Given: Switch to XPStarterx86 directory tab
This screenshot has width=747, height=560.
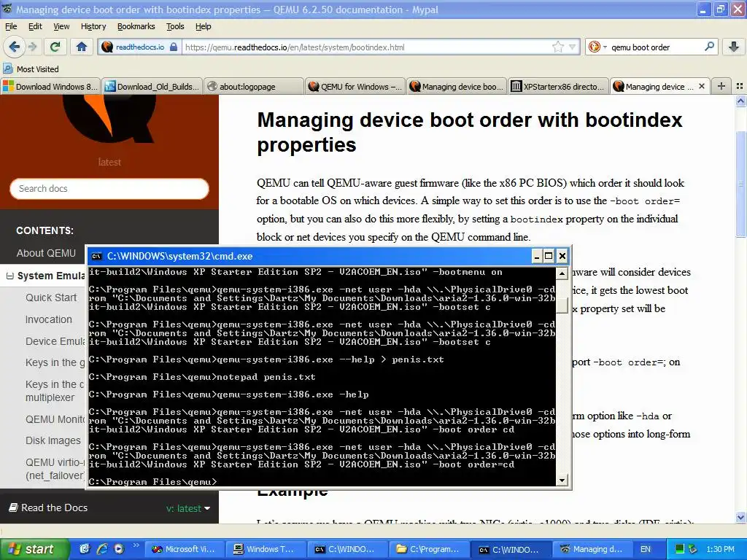Looking at the screenshot, I should tap(559, 86).
